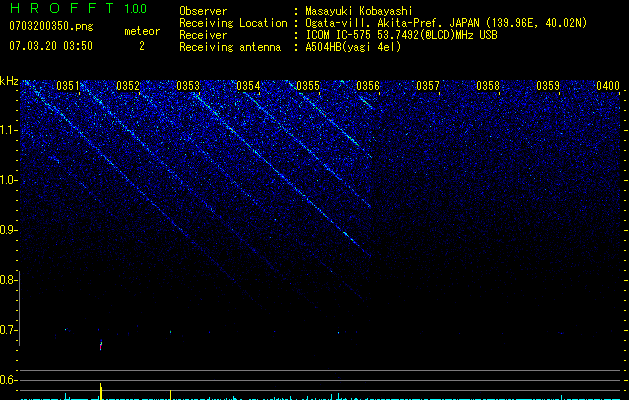Image resolution: width=629 pixels, height=400 pixels.
Task: Click the Observer label
Action: coord(203,11)
